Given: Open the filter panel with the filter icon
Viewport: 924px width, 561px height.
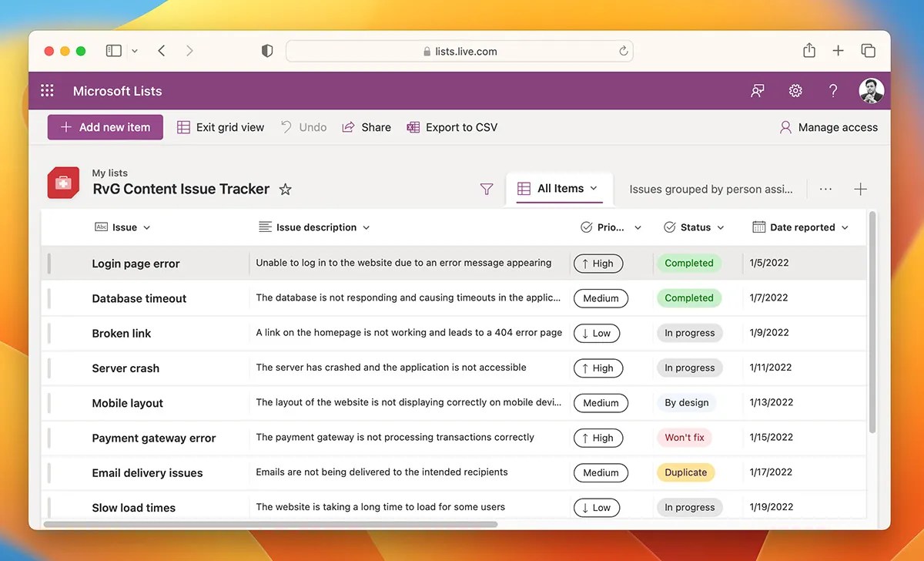Looking at the screenshot, I should tap(486, 188).
